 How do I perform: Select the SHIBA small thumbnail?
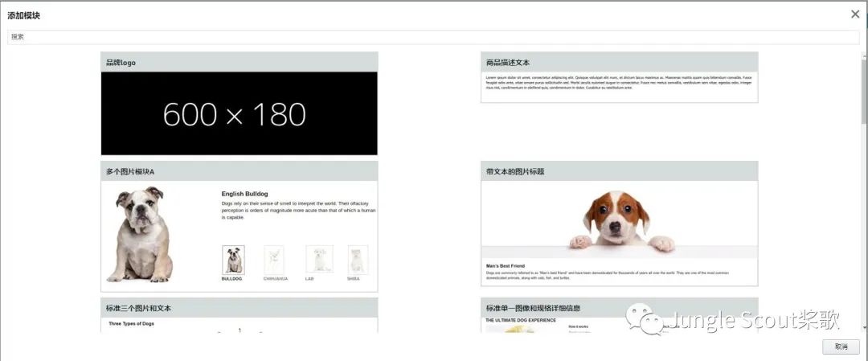pos(358,260)
